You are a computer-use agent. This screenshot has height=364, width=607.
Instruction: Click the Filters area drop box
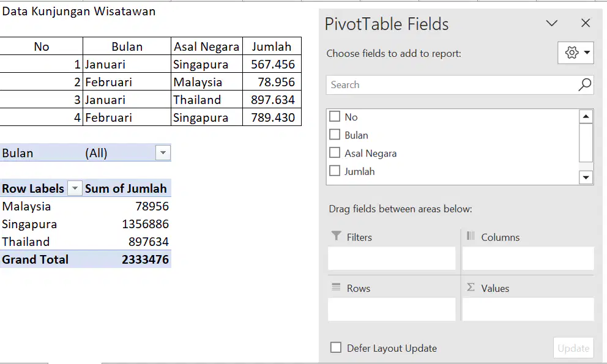click(392, 258)
